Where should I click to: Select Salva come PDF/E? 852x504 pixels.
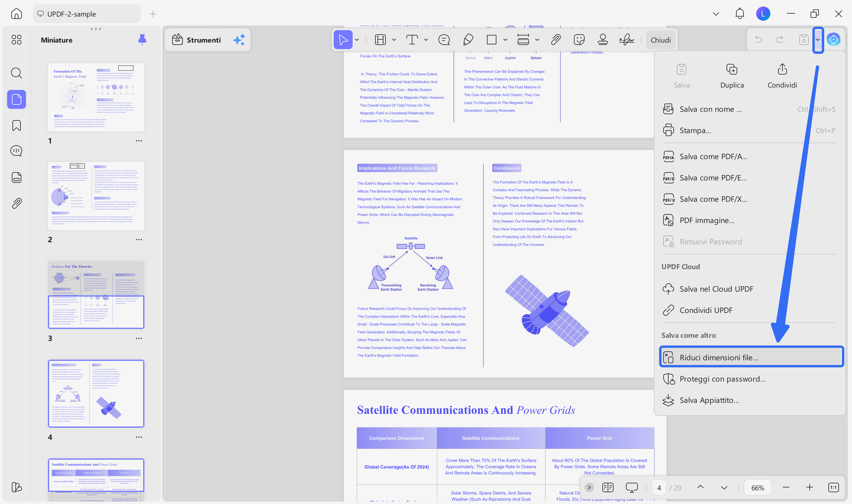coord(749,178)
